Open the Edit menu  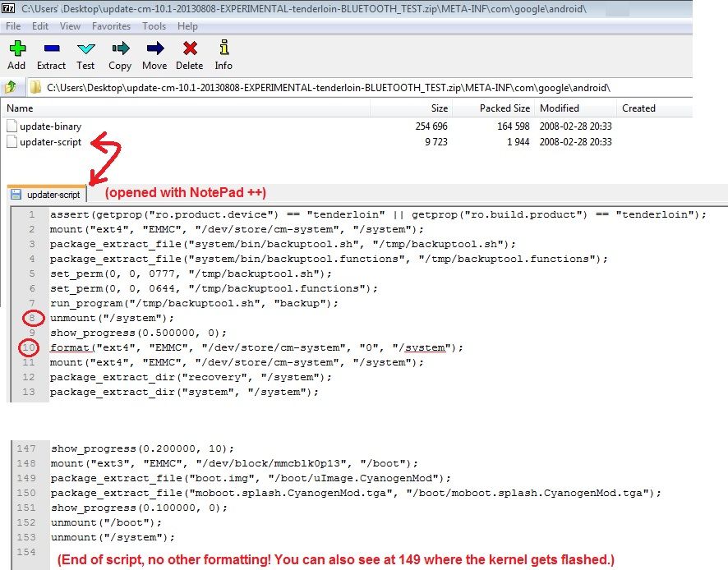pyautogui.click(x=40, y=26)
